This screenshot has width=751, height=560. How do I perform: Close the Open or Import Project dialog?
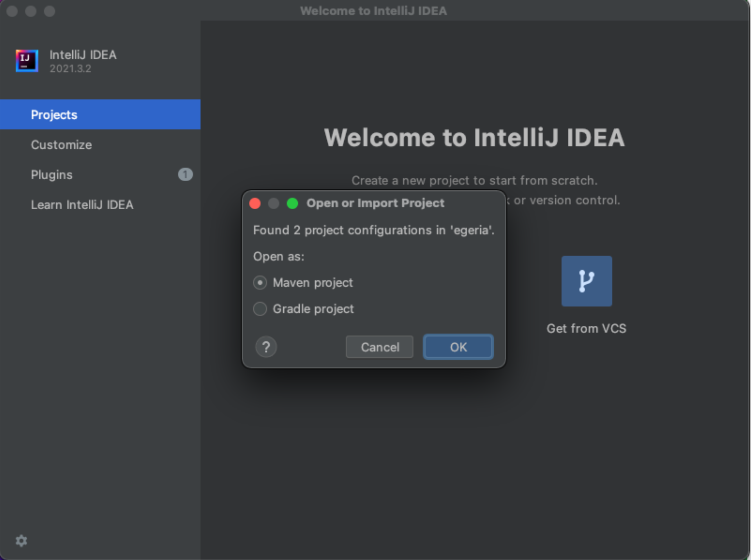point(255,203)
